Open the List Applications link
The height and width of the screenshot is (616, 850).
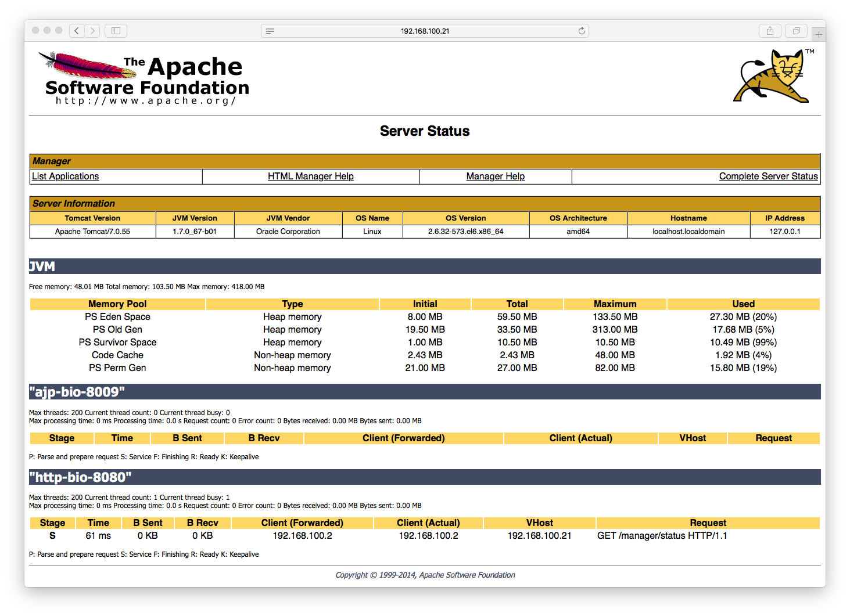65,176
